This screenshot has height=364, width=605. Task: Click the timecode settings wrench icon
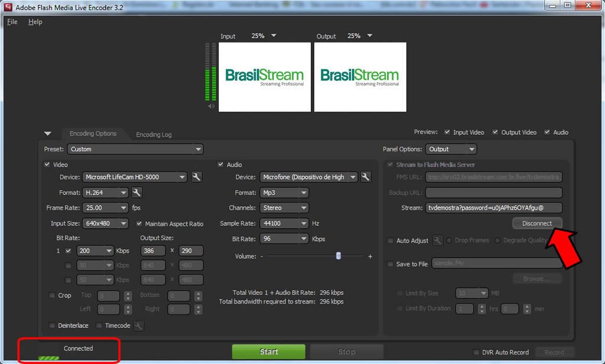(x=138, y=326)
